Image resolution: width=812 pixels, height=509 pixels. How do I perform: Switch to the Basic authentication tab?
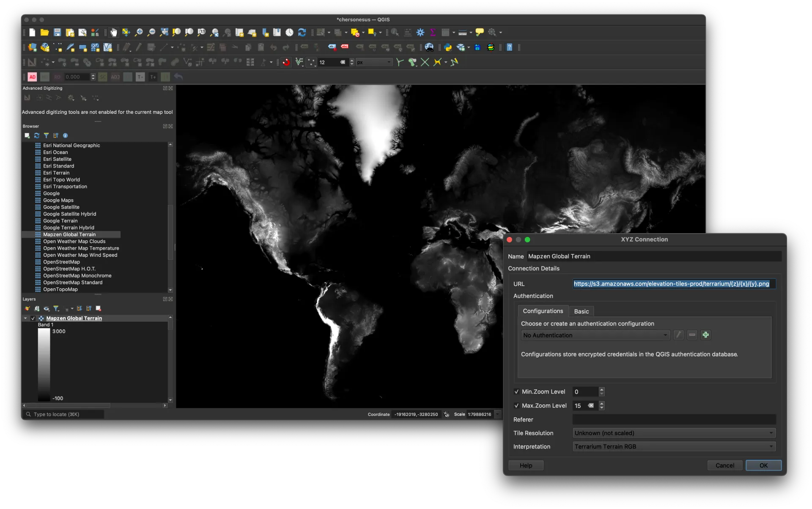point(581,311)
